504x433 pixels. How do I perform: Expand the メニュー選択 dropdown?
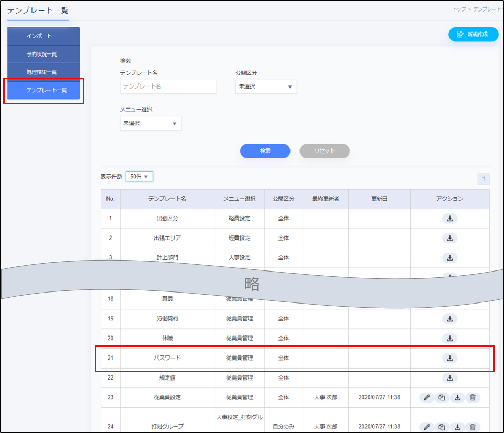pos(151,123)
